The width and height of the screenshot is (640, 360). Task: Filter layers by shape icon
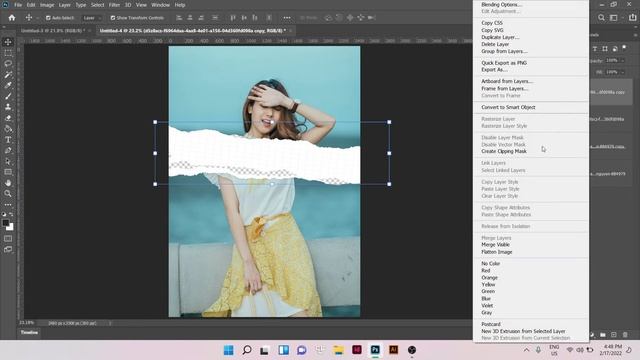click(605, 49)
